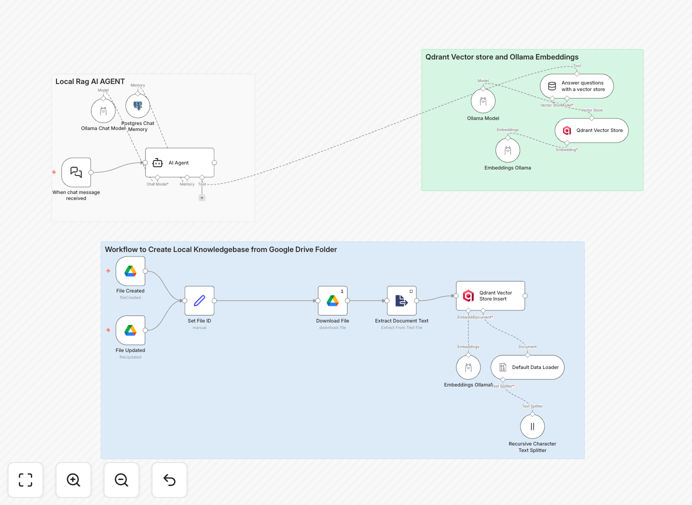Image resolution: width=692 pixels, height=505 pixels.
Task: Click the undo/reset zoom arrow button
Action: tap(169, 480)
